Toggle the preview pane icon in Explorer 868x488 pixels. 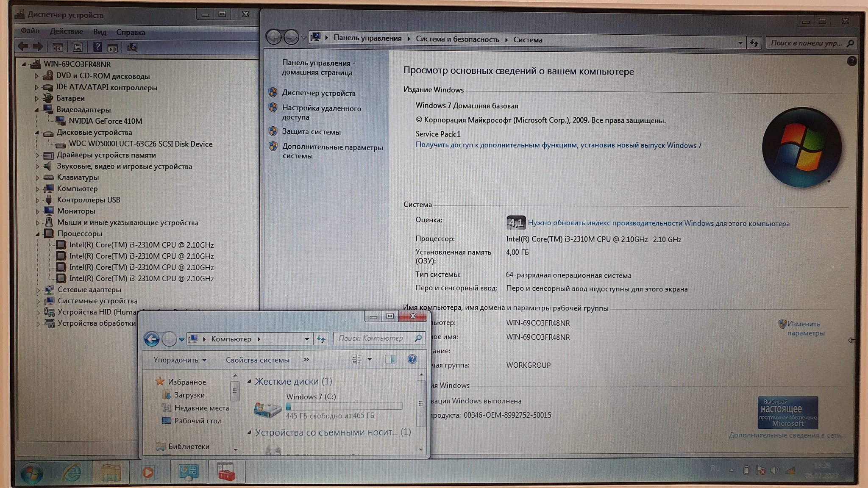(390, 360)
